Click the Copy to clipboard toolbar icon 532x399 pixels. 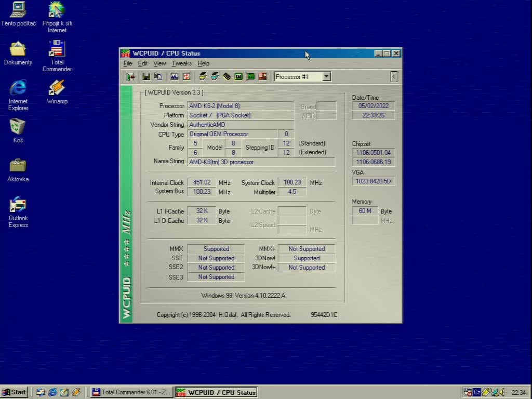pyautogui.click(x=158, y=77)
